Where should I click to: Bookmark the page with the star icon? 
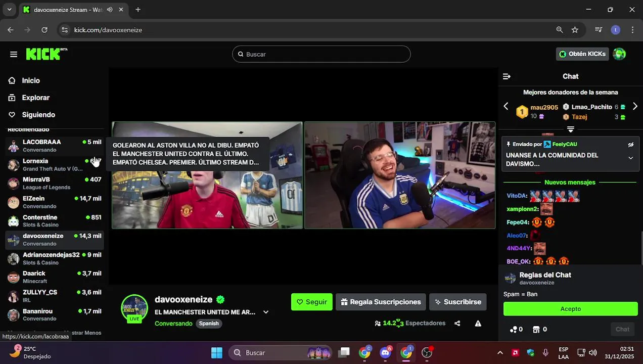tap(575, 30)
